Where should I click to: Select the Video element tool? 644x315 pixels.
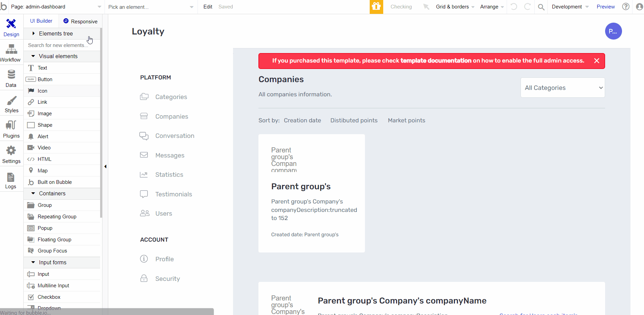(x=62, y=148)
